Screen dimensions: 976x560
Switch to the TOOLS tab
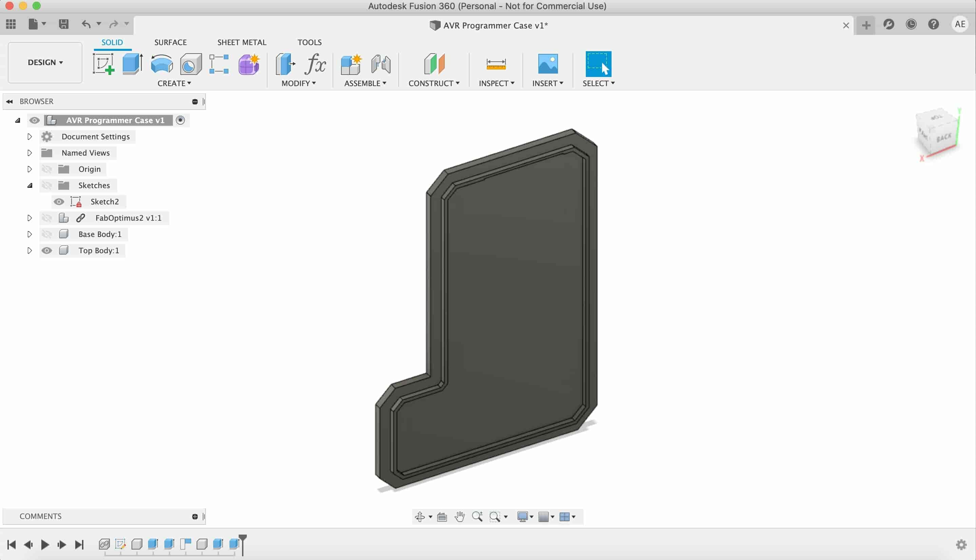point(310,42)
